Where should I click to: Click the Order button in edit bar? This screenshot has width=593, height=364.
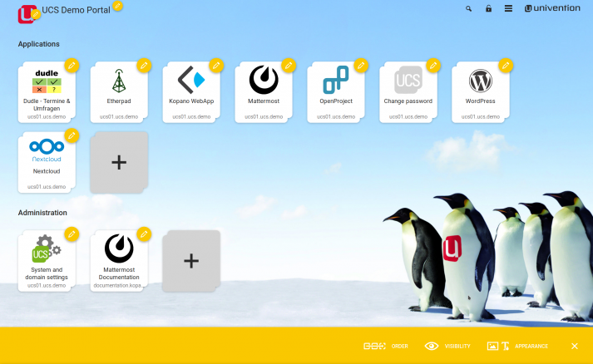click(386, 346)
